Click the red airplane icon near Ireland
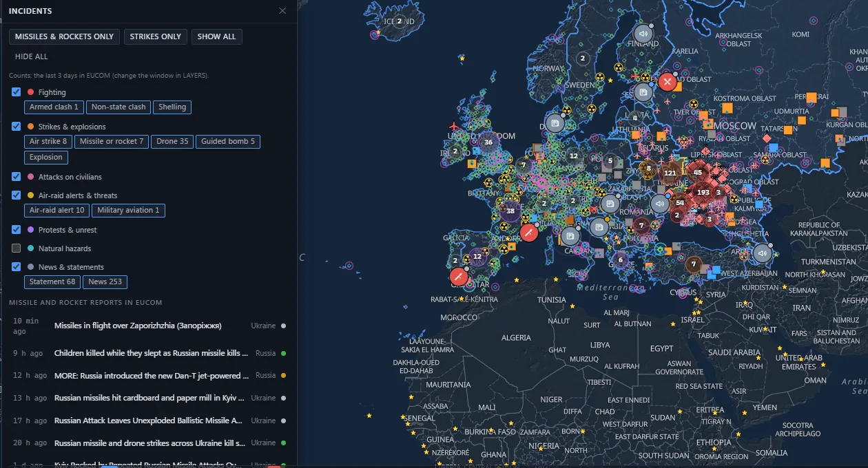Viewport: 868px width, 468px height. pos(453,127)
